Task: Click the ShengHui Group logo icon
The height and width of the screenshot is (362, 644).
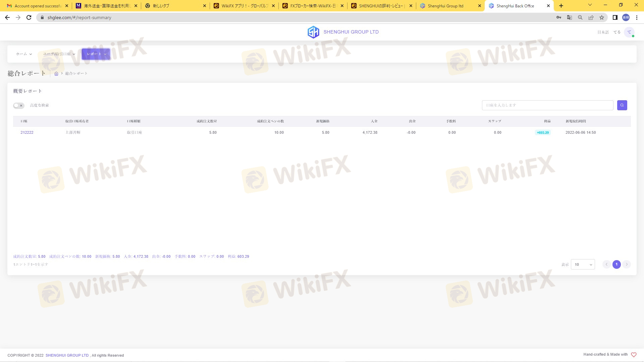Action: [x=313, y=32]
